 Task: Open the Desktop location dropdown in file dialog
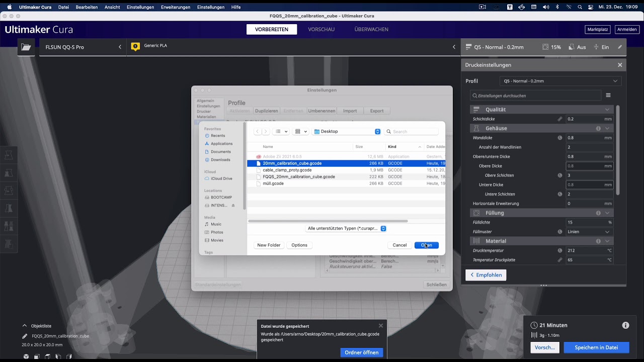coord(347,131)
